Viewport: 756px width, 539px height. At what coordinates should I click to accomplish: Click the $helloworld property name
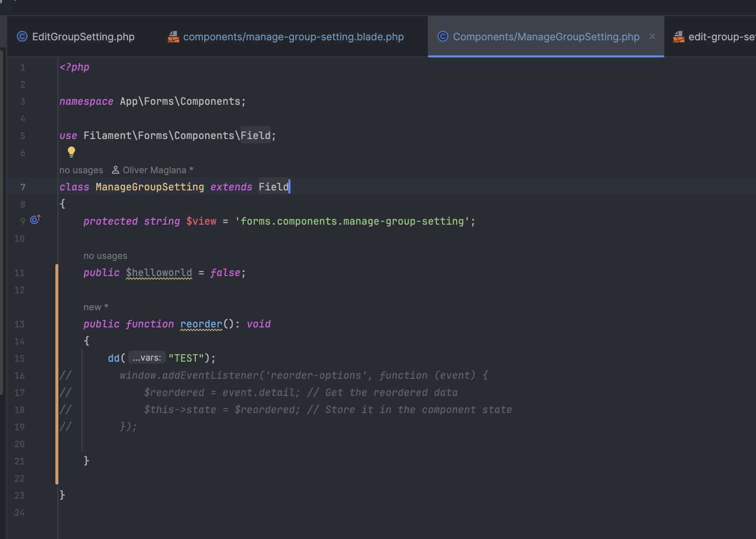(159, 273)
